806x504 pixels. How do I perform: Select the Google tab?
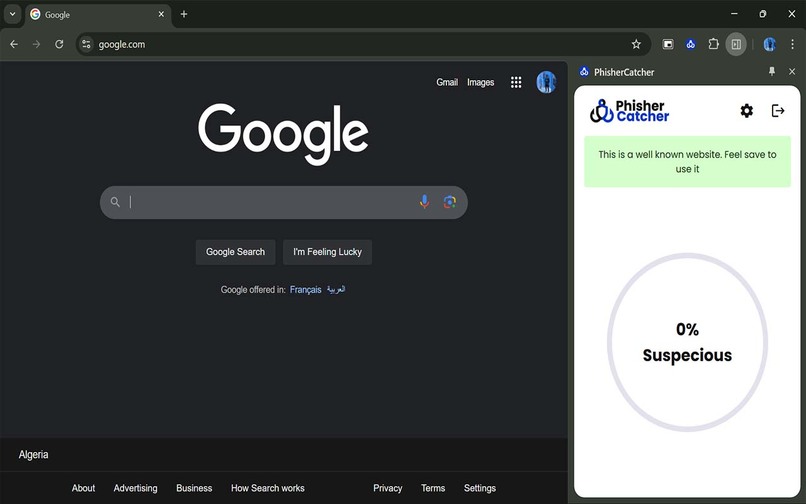click(97, 14)
